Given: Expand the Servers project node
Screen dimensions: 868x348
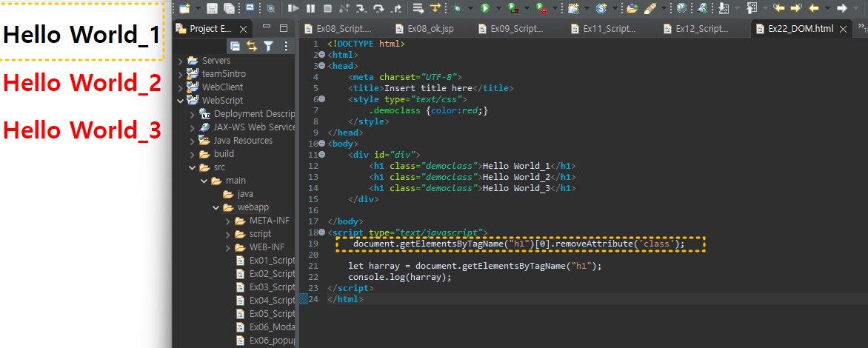Looking at the screenshot, I should point(180,61).
